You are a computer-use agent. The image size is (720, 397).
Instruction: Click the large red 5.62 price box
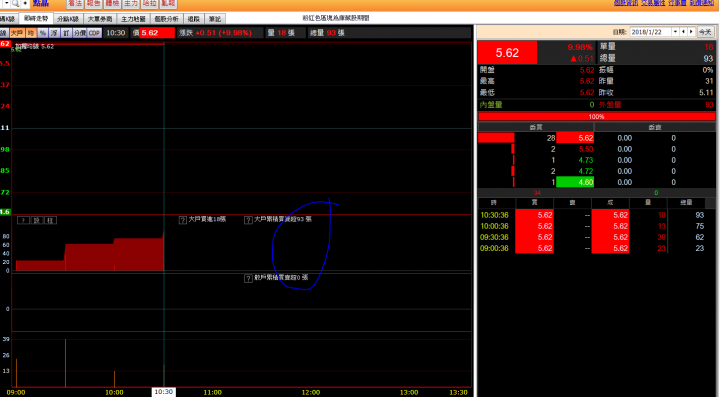click(x=507, y=53)
